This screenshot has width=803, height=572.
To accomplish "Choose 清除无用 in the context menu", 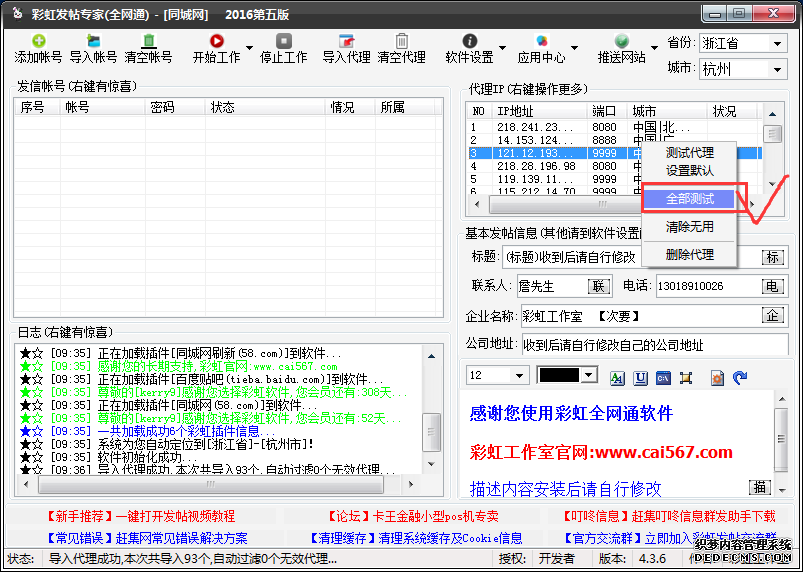I will tap(689, 226).
